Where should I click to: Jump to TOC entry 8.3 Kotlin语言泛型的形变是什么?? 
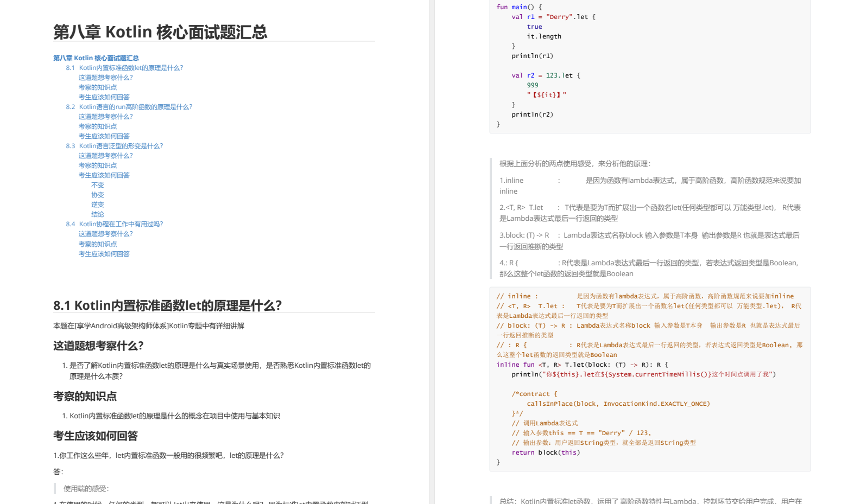click(115, 146)
